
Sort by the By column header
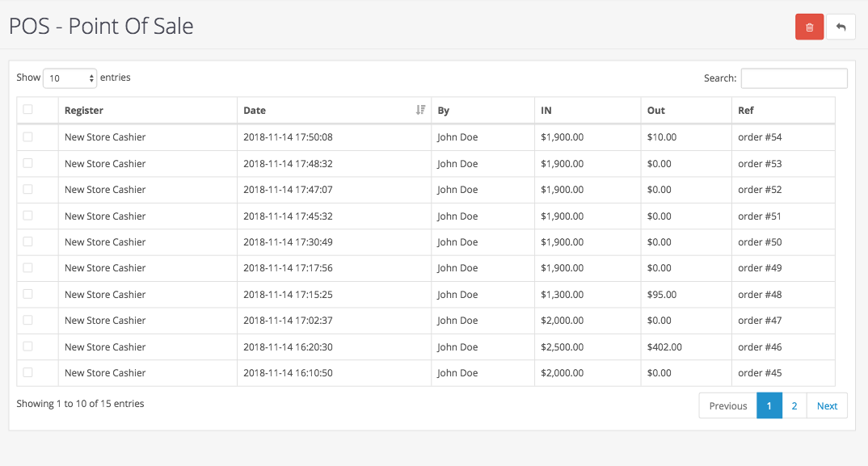pyautogui.click(x=444, y=111)
